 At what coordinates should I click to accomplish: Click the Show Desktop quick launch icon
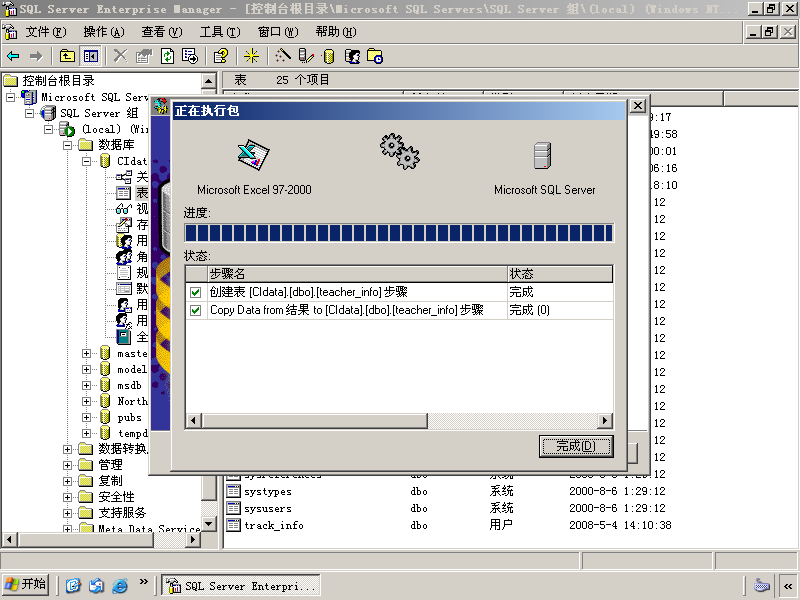[x=73, y=585]
